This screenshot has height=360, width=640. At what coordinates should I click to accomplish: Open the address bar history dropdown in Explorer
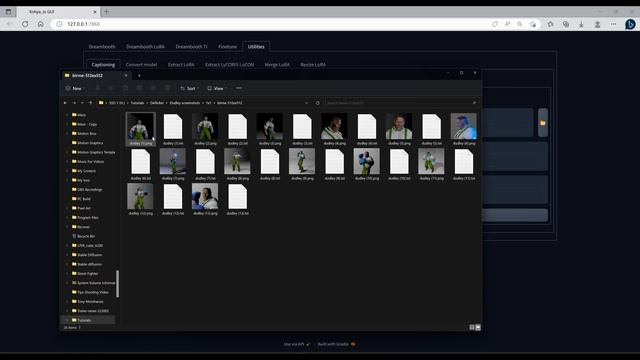coord(307,103)
